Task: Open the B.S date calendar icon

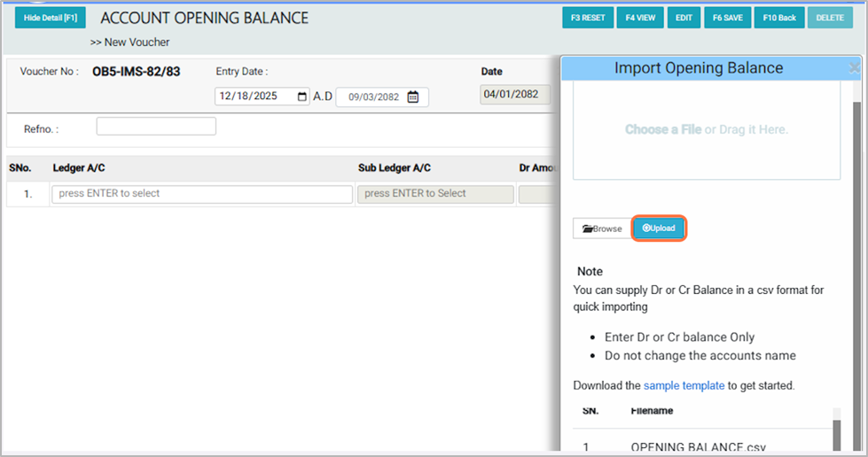Action: tap(413, 97)
